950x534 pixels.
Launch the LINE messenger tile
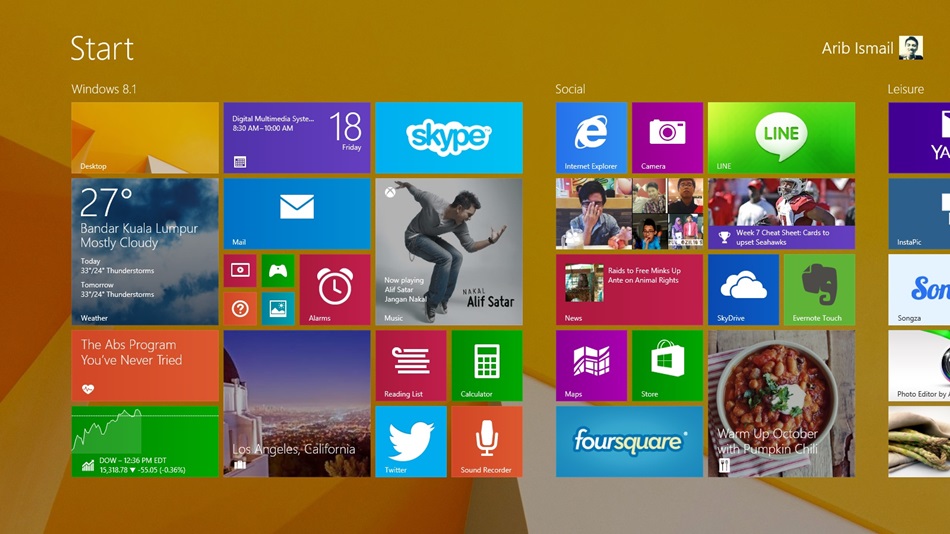(782, 138)
